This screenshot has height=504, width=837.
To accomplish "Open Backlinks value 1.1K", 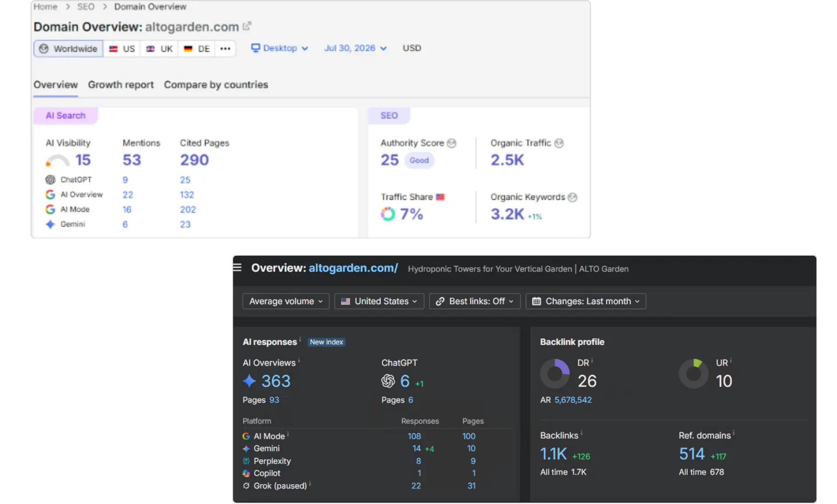I will coord(553,454).
